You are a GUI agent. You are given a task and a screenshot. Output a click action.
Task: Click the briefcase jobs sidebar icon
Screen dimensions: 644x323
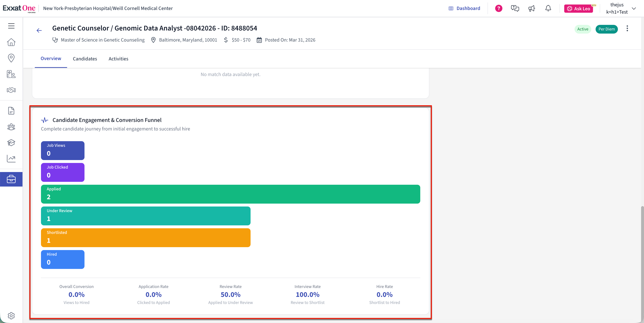coord(11,179)
